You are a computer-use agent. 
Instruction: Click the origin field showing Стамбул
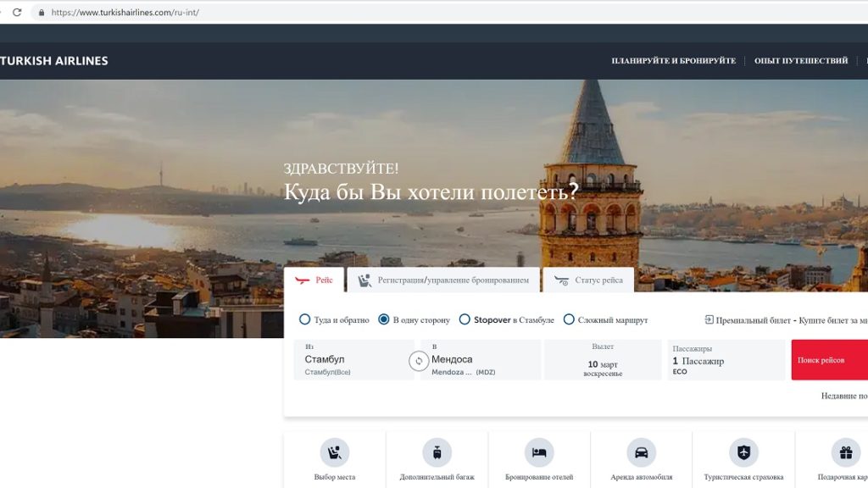(x=352, y=360)
